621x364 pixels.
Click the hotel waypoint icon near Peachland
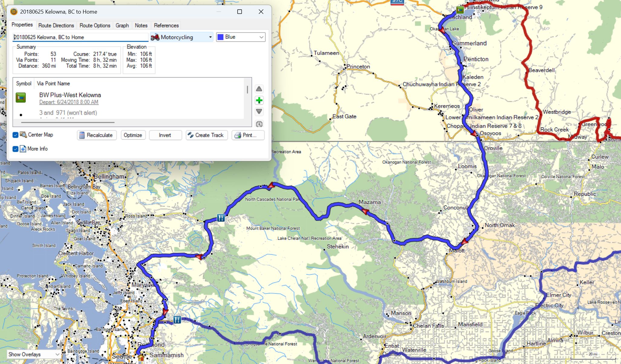tap(460, 10)
